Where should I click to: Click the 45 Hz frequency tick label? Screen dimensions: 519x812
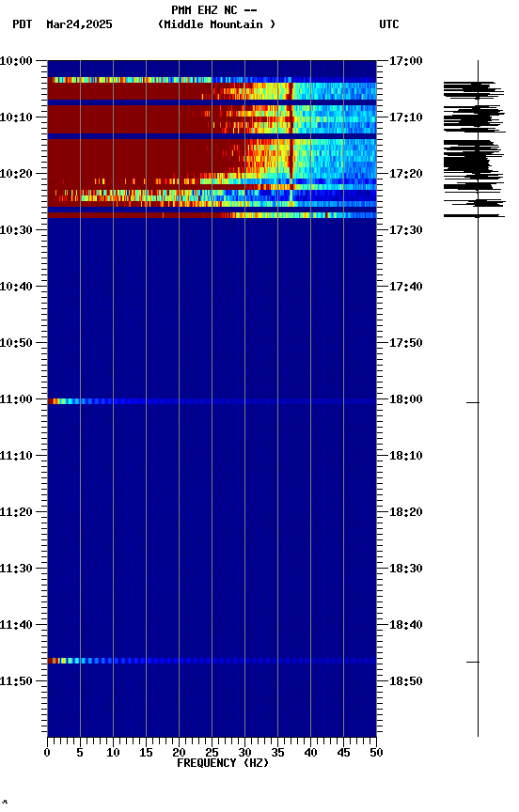343,753
